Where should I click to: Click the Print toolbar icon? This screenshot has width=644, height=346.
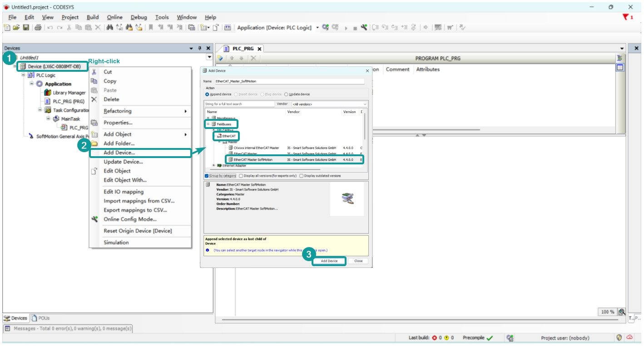click(x=38, y=28)
